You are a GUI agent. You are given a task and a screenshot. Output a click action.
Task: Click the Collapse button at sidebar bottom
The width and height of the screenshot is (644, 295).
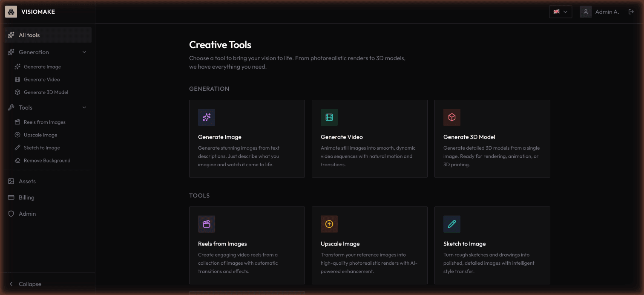tap(26, 283)
